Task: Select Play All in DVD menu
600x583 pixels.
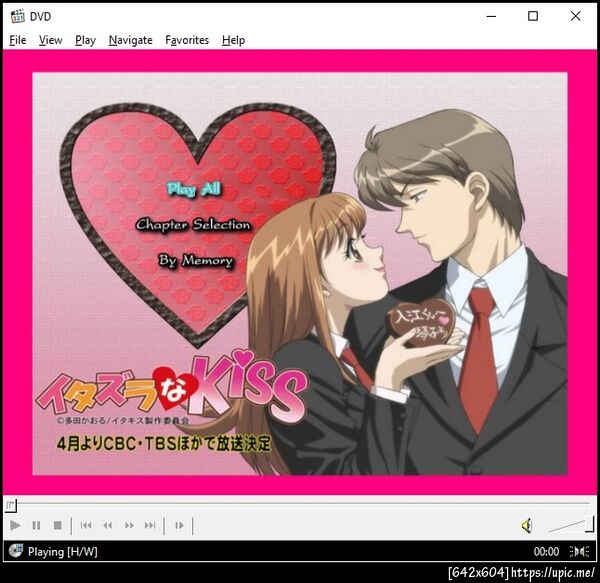Action: 194,189
